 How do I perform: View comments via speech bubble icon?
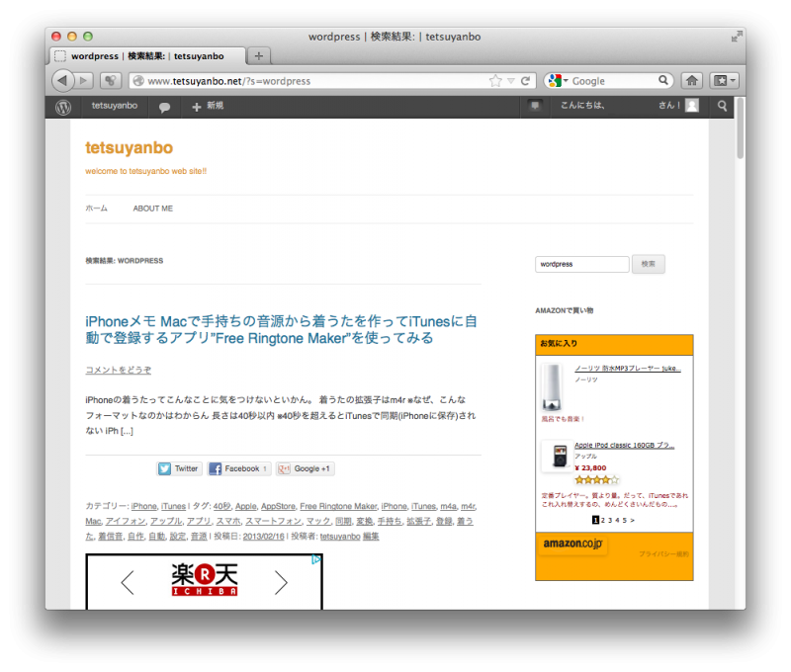164,108
